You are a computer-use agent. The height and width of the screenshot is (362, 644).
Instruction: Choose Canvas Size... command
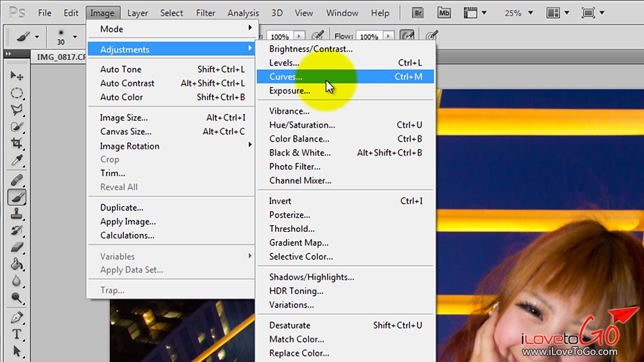[171, 131]
